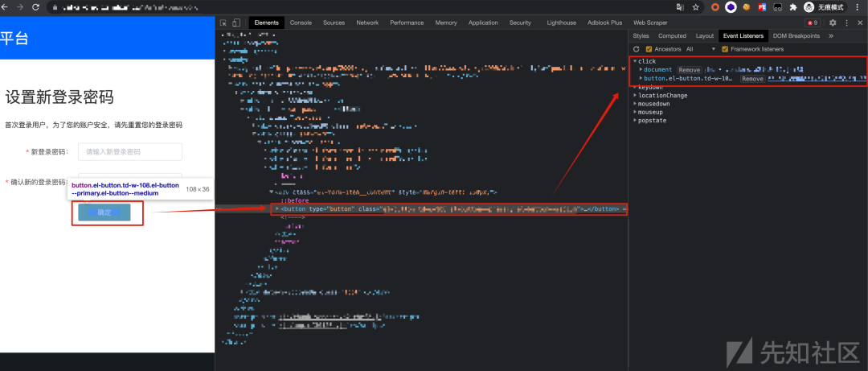Bookmark the page with the star icon
Screen dimensions: 868x371
tap(696, 7)
